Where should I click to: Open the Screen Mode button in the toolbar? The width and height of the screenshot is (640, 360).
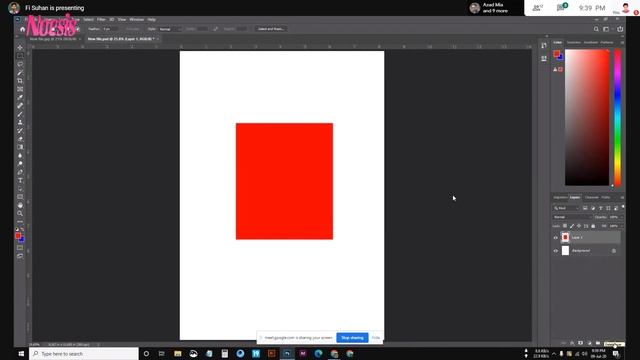pyautogui.click(x=20, y=256)
